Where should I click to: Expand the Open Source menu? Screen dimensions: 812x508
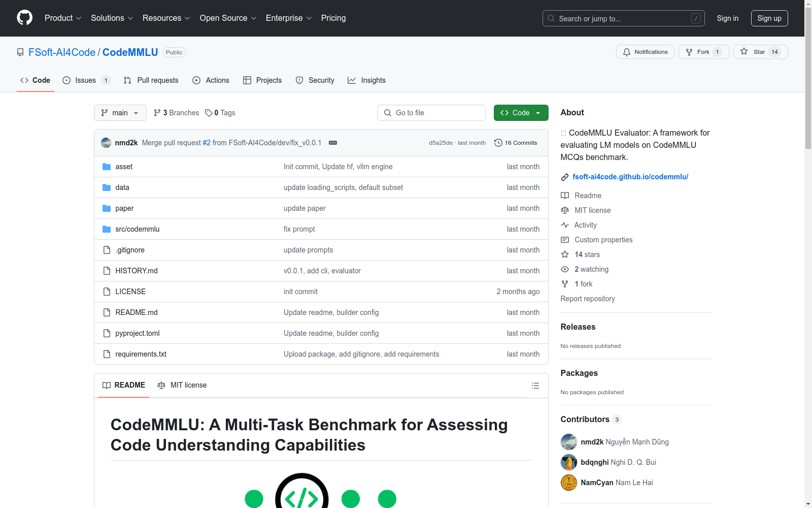point(228,18)
